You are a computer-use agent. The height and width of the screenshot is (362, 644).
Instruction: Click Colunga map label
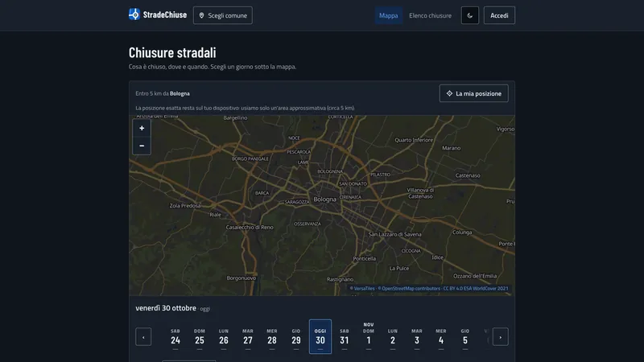point(462,232)
